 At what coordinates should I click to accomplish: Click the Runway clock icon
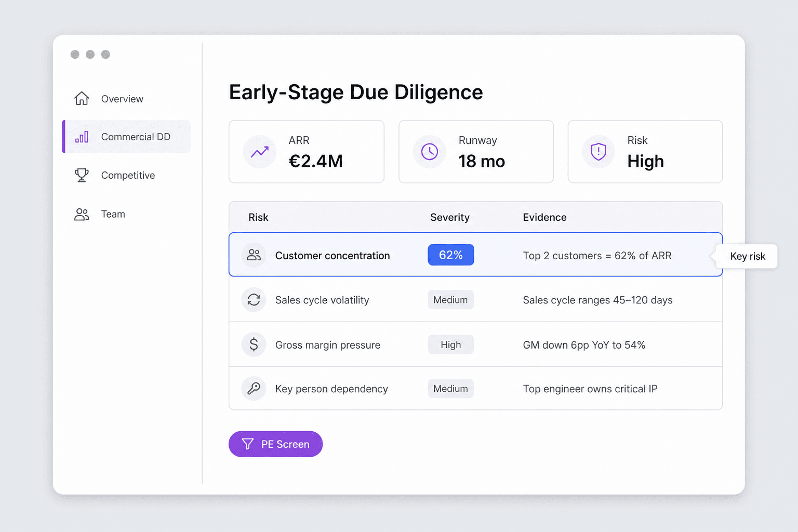pyautogui.click(x=430, y=152)
